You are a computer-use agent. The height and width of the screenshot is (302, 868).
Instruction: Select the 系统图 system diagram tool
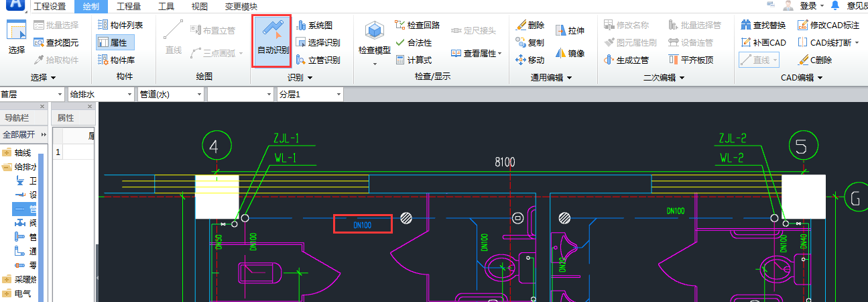point(314,26)
